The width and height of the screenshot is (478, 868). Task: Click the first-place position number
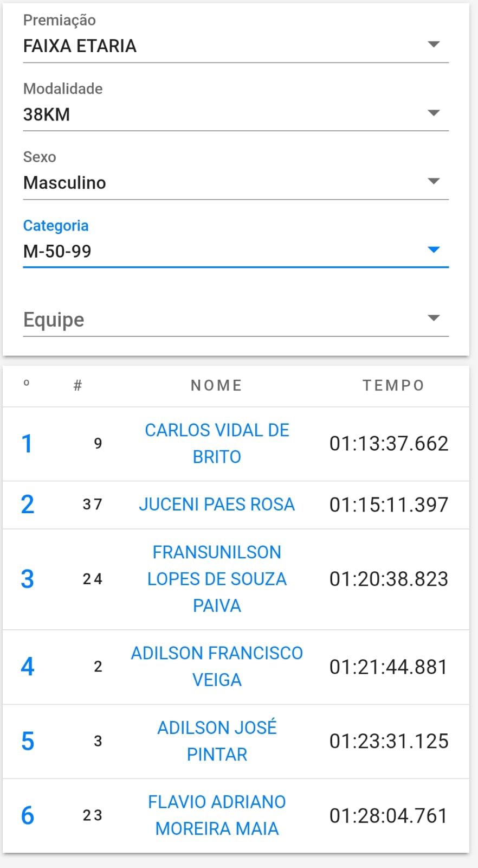[x=27, y=444]
